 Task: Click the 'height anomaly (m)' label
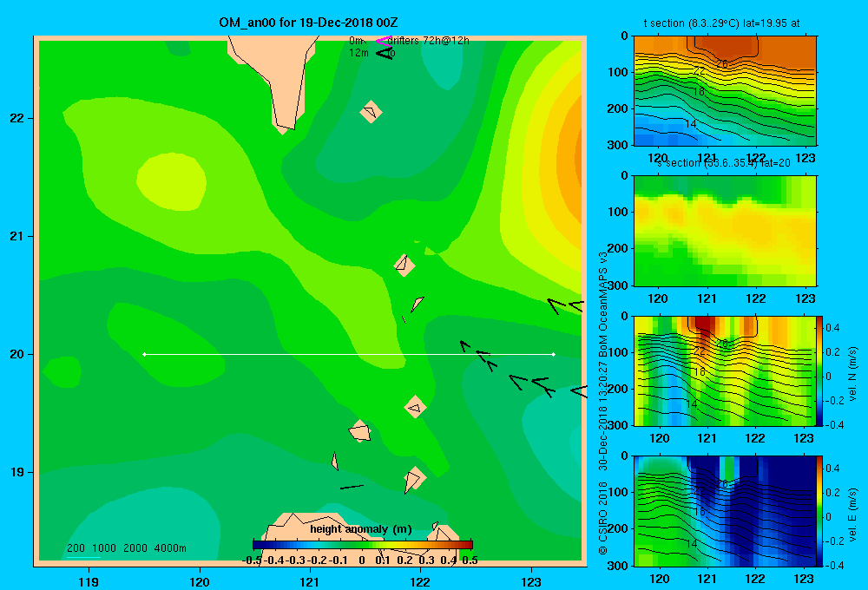click(x=361, y=529)
